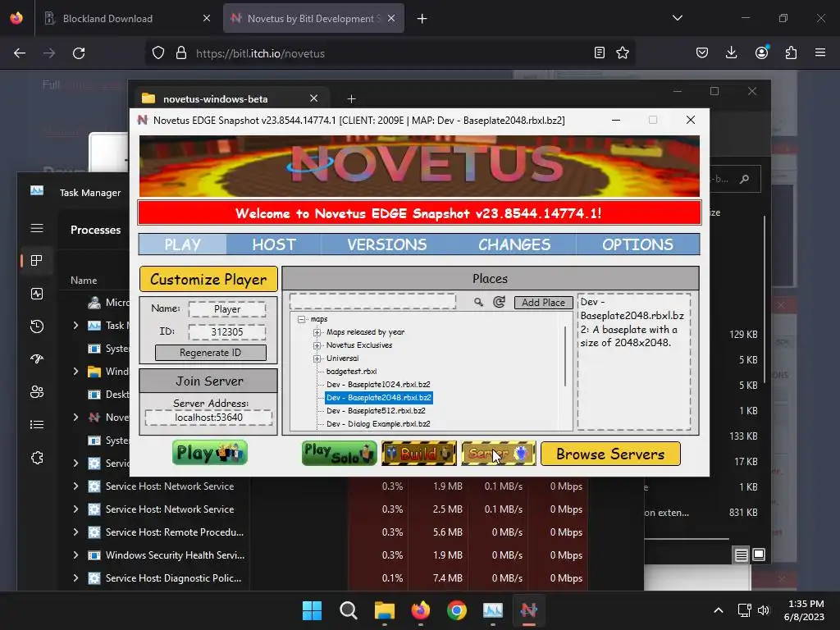Open the OPTIONS tab
840x630 pixels.
point(637,244)
